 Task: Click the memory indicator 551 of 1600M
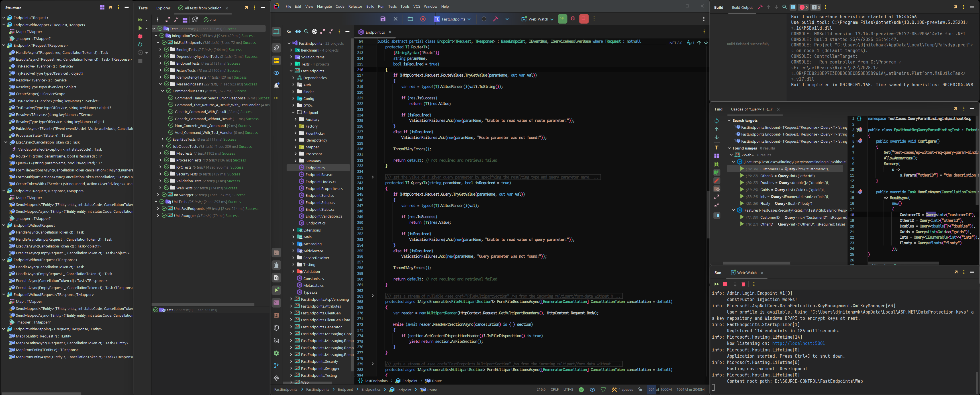[x=660, y=390]
